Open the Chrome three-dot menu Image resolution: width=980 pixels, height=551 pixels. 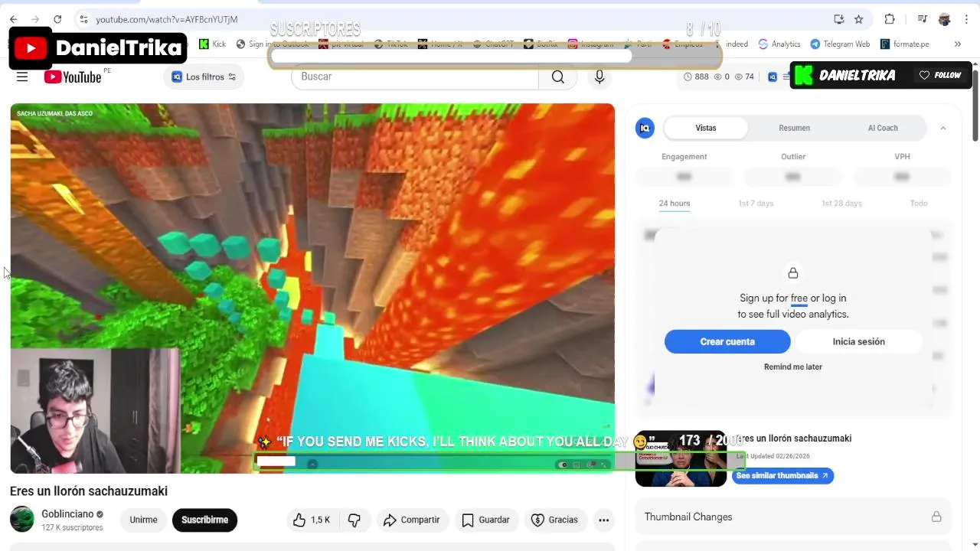point(966,19)
